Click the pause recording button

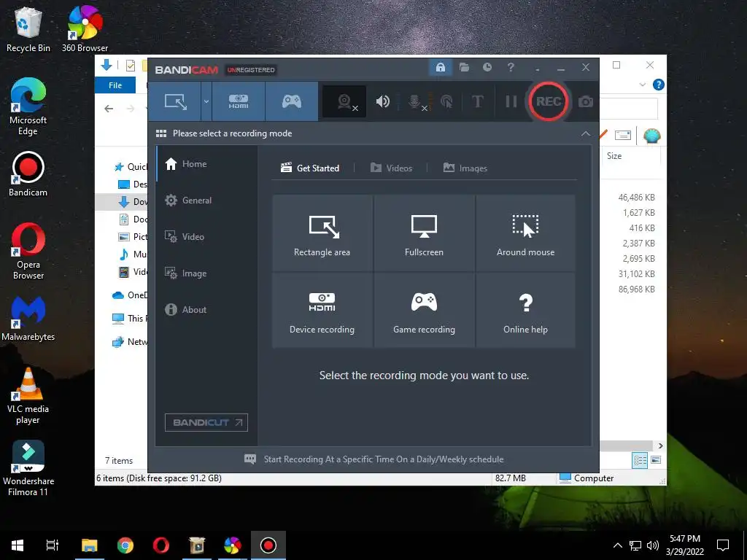511,101
